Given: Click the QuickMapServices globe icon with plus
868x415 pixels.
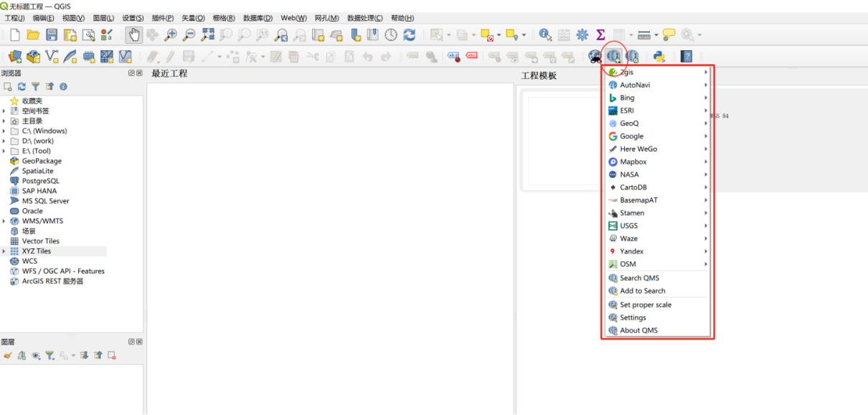Looking at the screenshot, I should click(x=614, y=56).
